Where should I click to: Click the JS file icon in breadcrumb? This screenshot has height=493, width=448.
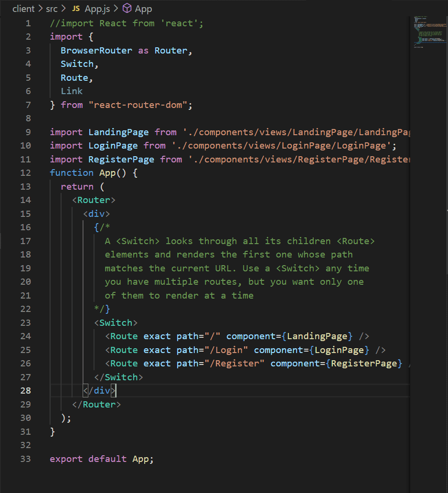[x=76, y=9]
